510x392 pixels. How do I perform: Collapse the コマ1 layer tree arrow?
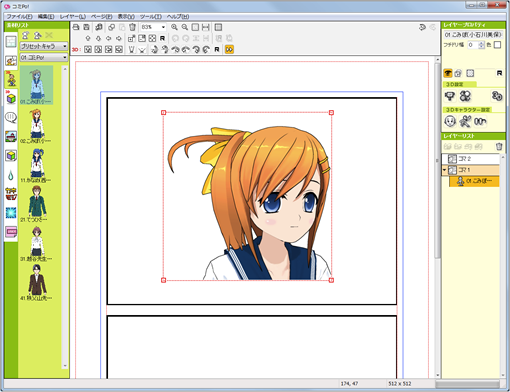point(444,170)
